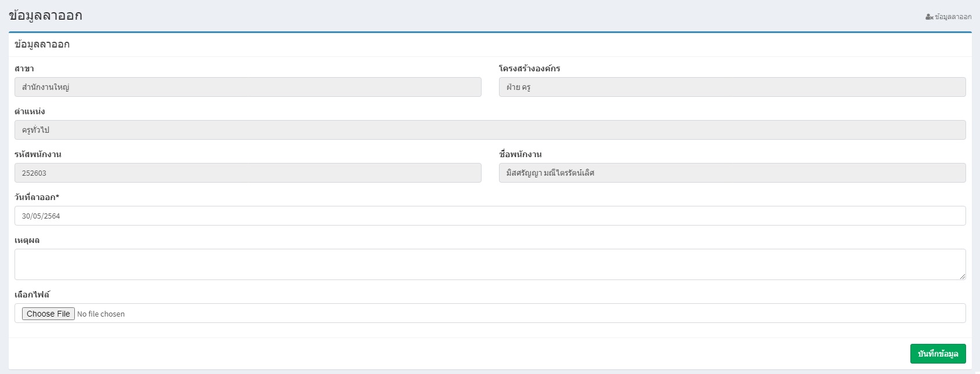Click the ชื่อพนักงาน employee name field
This screenshot has height=374, width=980.
(732, 173)
